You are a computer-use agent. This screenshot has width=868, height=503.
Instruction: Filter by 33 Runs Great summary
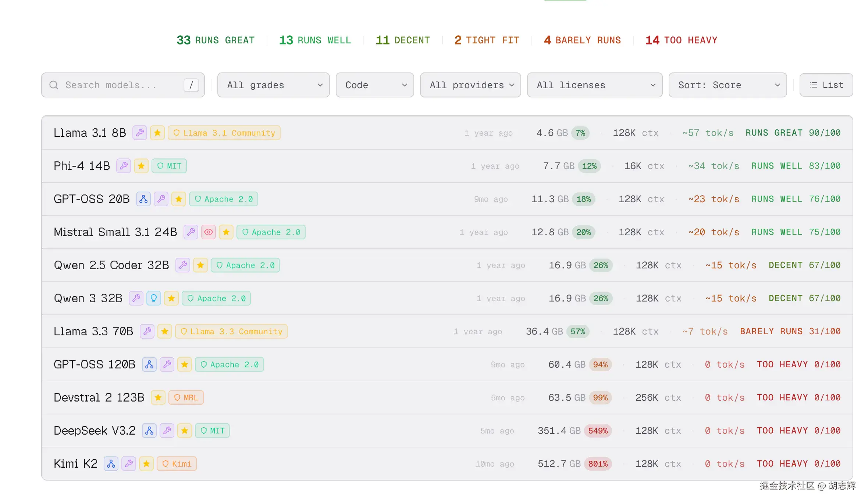click(216, 40)
